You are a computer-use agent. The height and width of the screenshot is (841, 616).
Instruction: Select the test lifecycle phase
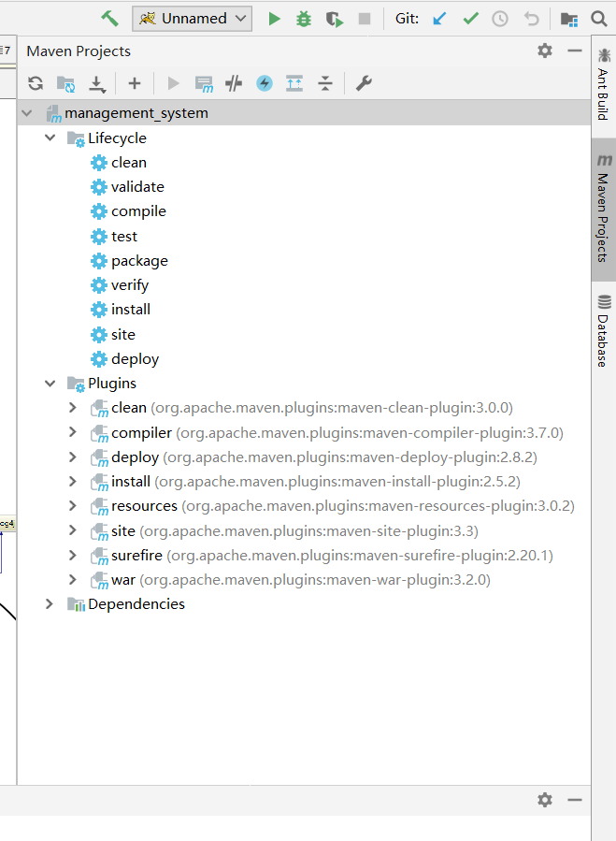[123, 237]
